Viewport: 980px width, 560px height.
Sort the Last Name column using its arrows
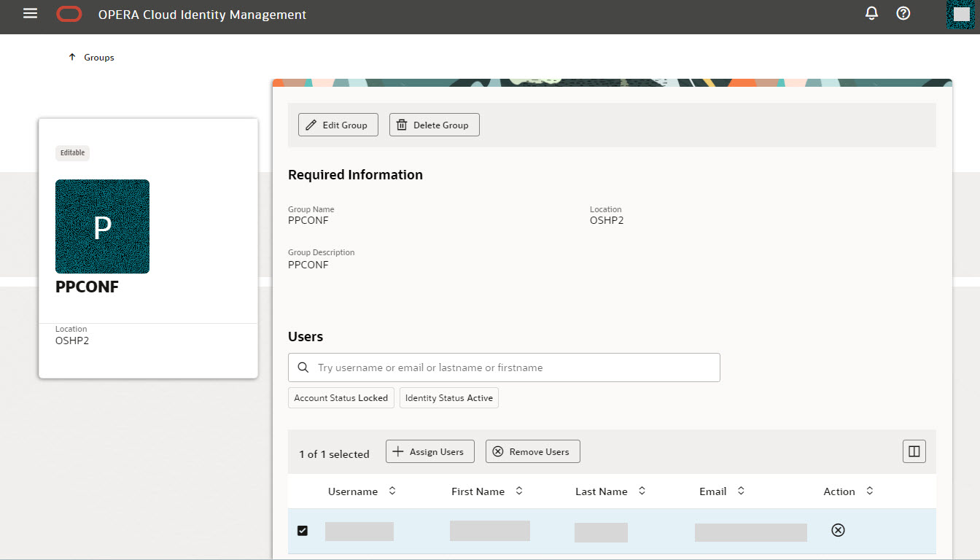pos(641,491)
